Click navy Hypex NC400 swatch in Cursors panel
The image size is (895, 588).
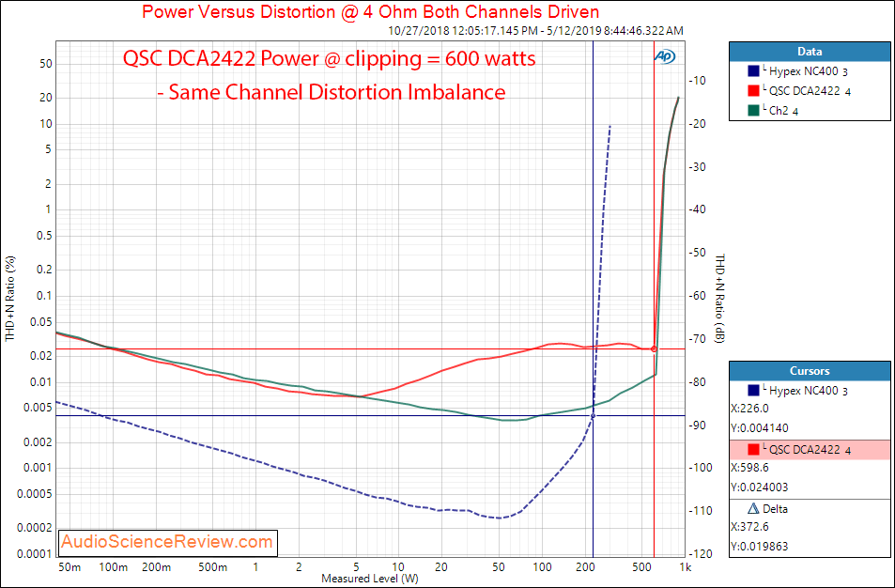753,391
